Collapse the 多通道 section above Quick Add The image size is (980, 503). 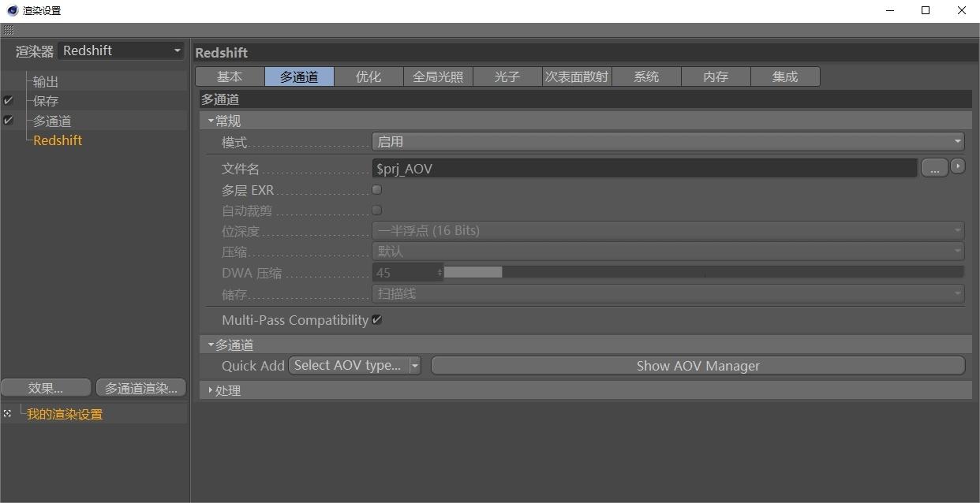pos(211,345)
